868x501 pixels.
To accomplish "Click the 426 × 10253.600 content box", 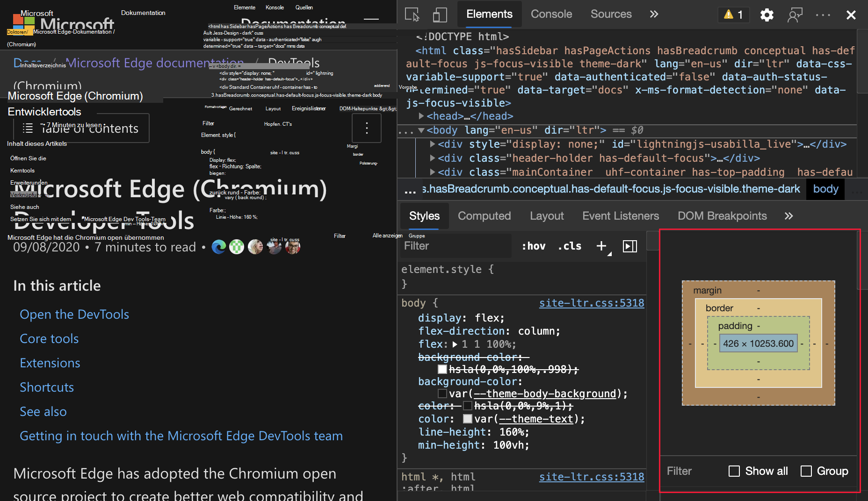I will click(758, 344).
